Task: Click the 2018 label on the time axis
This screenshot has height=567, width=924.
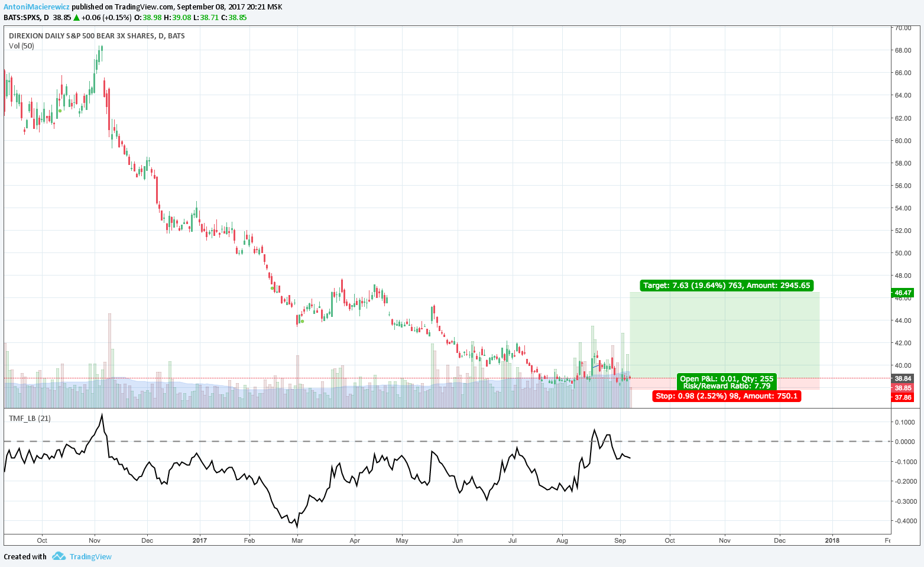Action: (x=832, y=540)
